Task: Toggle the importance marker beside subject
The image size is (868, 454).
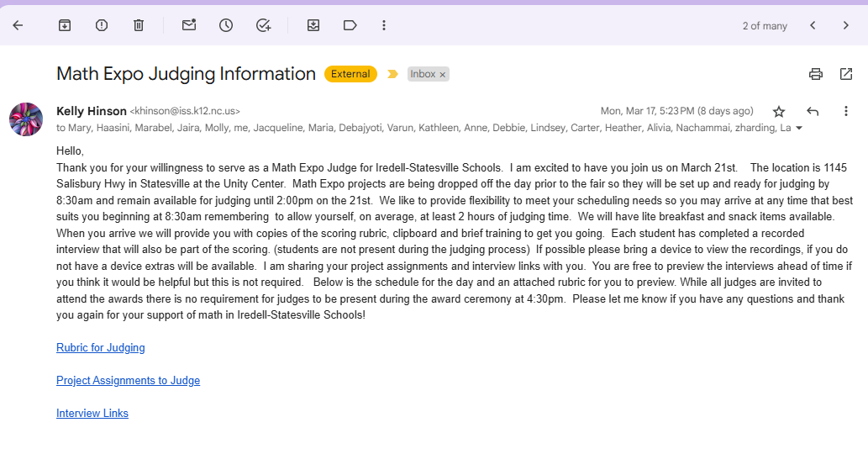Action: (x=392, y=74)
